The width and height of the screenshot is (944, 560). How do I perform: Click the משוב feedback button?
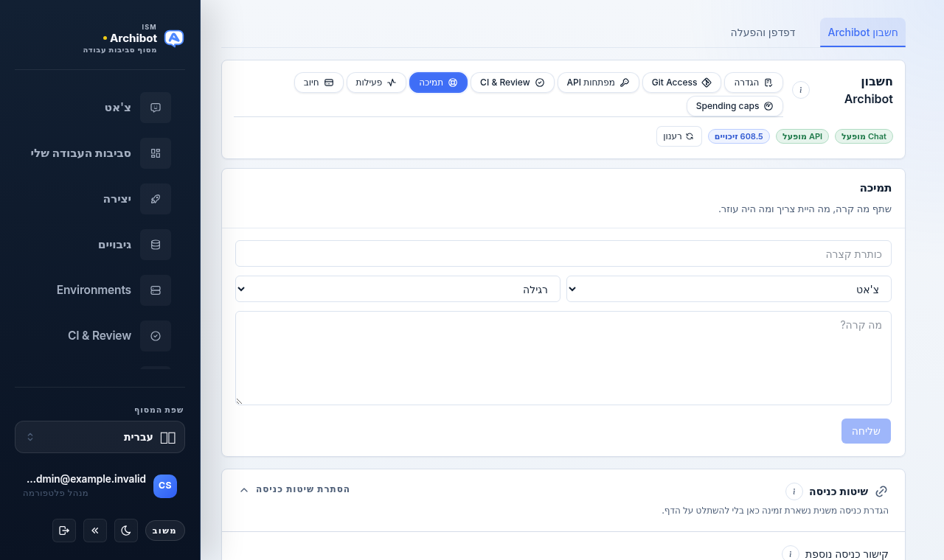pyautogui.click(x=165, y=531)
